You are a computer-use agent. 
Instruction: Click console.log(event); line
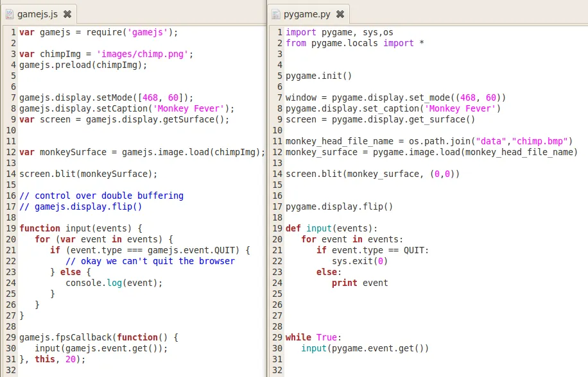coord(114,283)
